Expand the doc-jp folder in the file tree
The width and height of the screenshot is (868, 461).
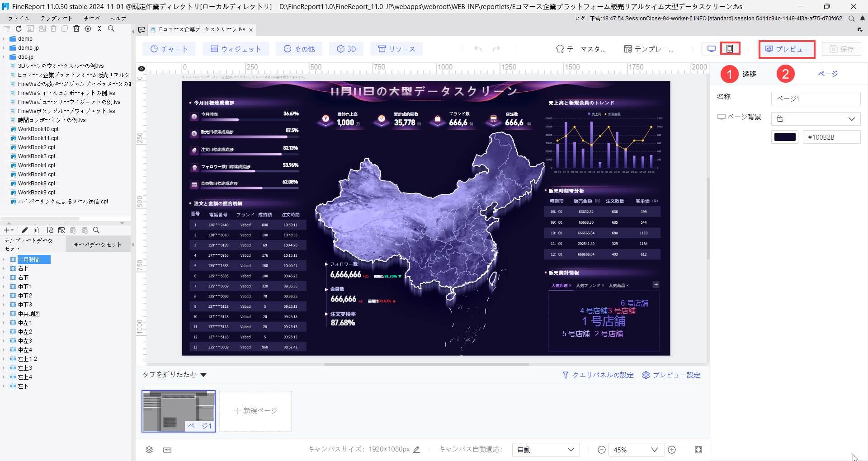[4, 57]
